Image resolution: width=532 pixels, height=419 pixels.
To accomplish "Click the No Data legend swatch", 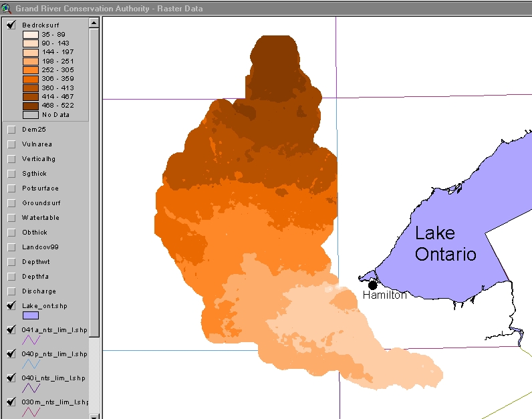I will (x=31, y=115).
